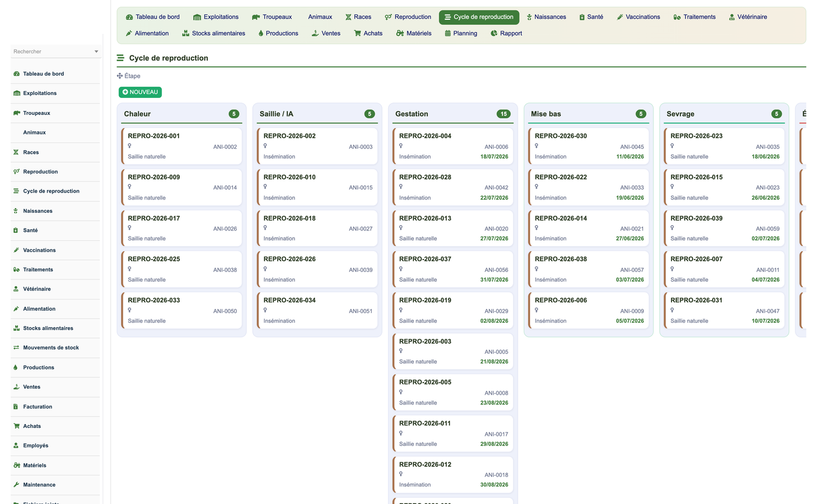Open the Naissances top menu item
814x504 pixels.
click(546, 17)
